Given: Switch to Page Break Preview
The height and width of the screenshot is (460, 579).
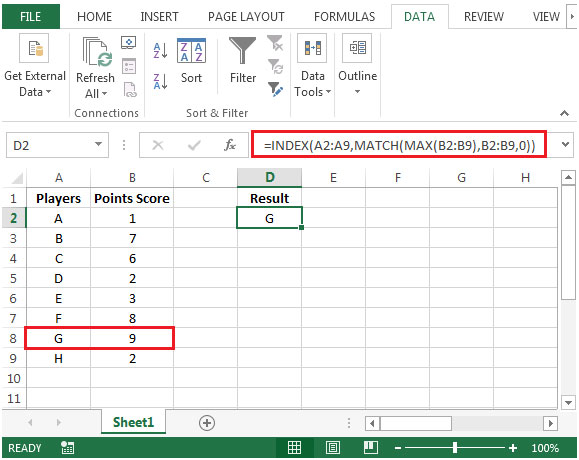Looking at the screenshot, I should (370, 447).
